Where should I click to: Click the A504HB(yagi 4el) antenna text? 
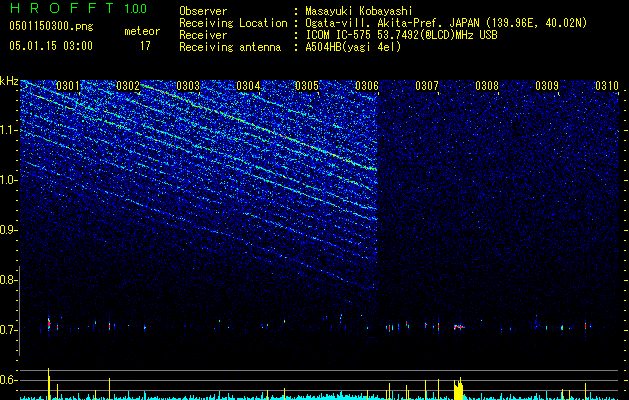coord(353,47)
